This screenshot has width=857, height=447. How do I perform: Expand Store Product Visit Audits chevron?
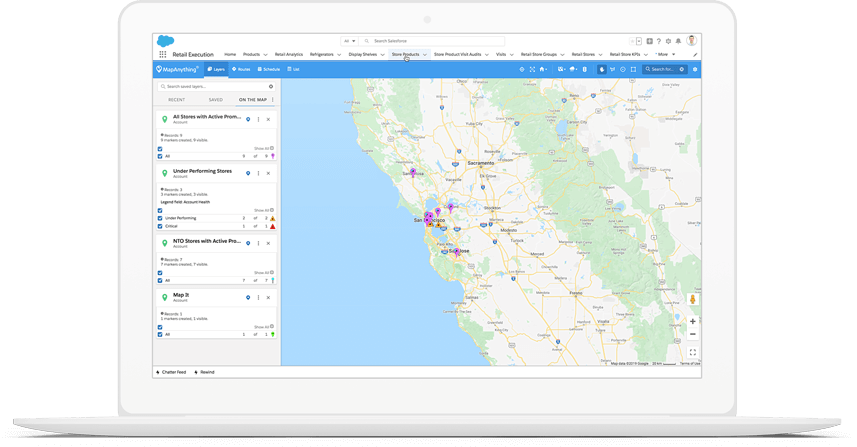tap(486, 55)
